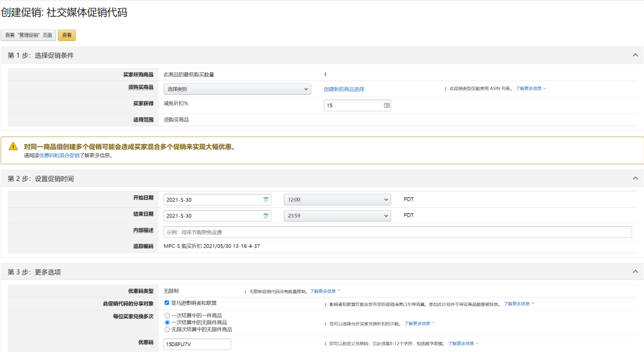Open the 12:00 start time dropdown
The height and width of the screenshot is (352, 644).
337,200
